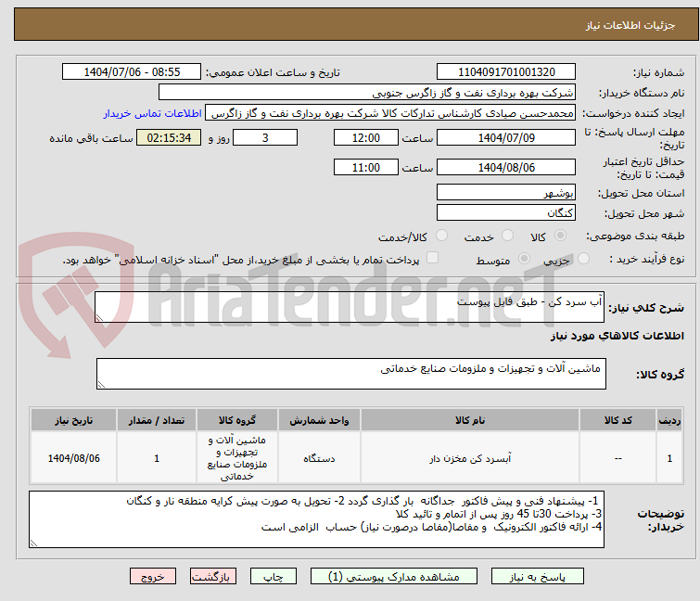
Task: Choose the متوسط purchase type radio
Action: click(524, 259)
